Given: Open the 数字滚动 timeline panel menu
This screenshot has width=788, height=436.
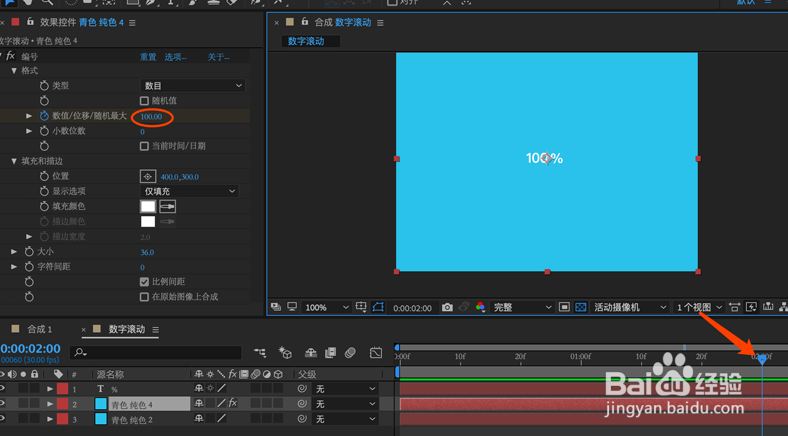Looking at the screenshot, I should pyautogui.click(x=156, y=330).
